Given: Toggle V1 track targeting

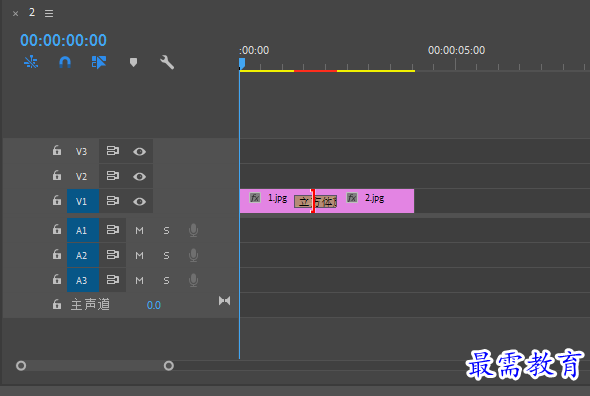Looking at the screenshot, I should click(x=83, y=201).
